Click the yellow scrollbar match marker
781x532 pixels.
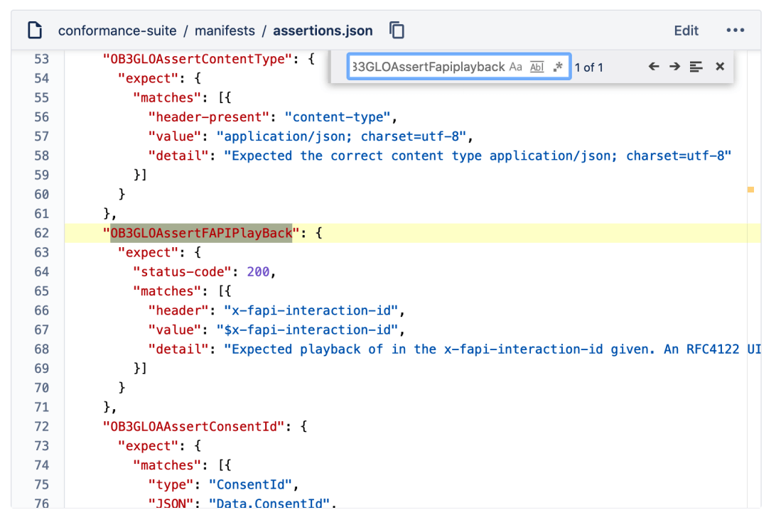click(x=750, y=190)
